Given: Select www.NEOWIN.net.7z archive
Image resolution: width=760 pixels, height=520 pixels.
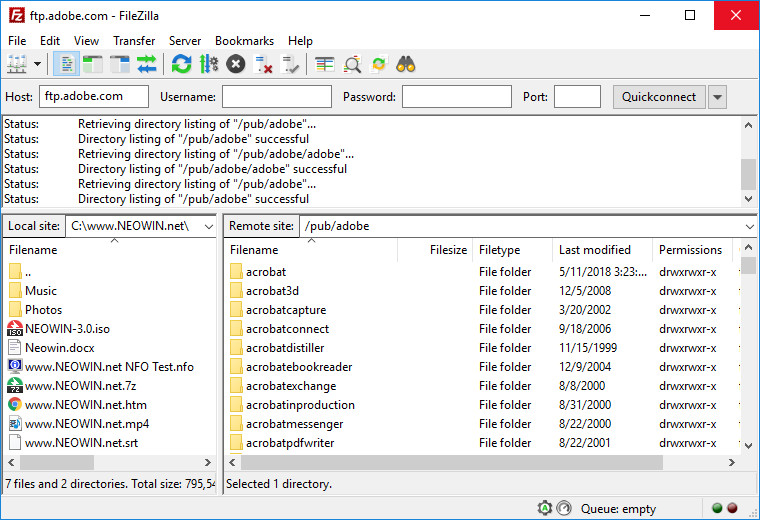Looking at the screenshot, I should [111, 386].
